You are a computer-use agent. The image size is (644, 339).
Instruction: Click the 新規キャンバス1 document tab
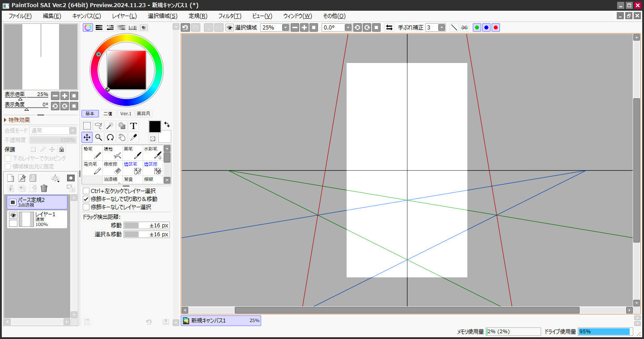coord(220,321)
